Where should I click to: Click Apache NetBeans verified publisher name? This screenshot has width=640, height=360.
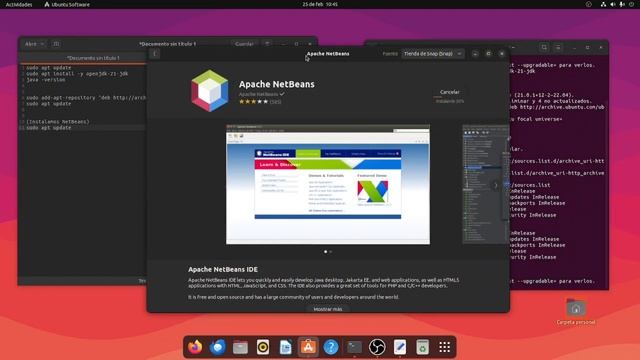point(258,94)
